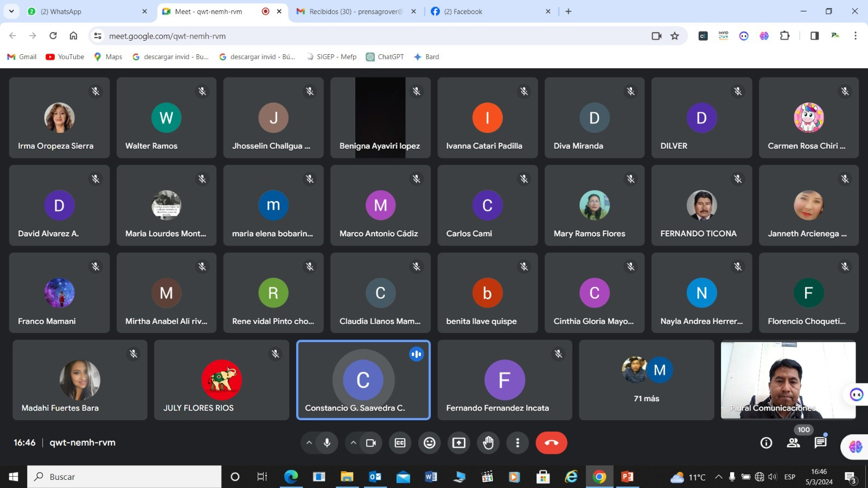Open the three-dot more options menu
The height and width of the screenshot is (488, 868).
(x=518, y=443)
